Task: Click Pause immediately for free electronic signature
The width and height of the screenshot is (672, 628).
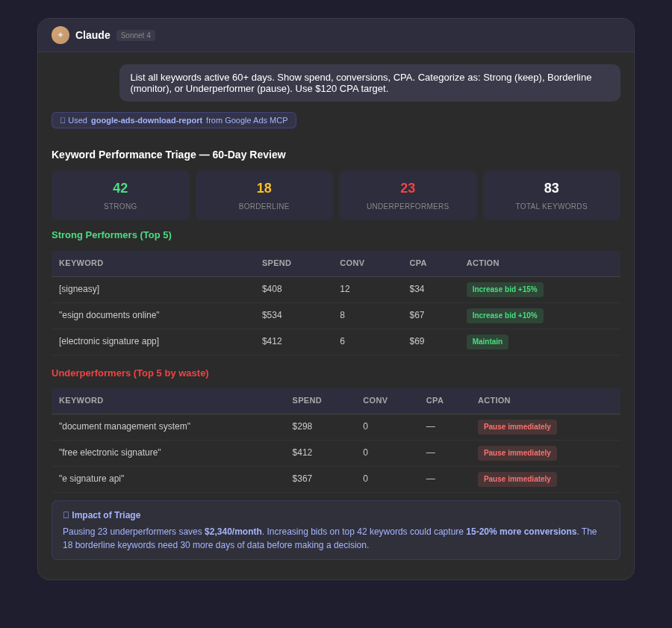Action: (517, 453)
